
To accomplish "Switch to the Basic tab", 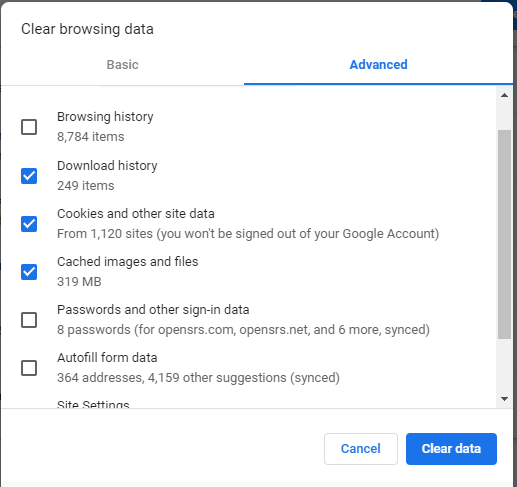I will click(x=122, y=65).
